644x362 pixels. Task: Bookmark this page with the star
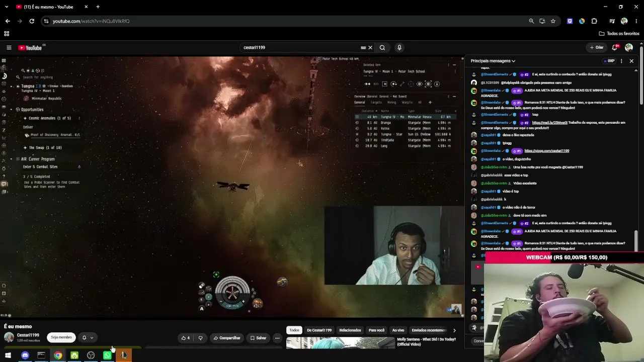click(553, 21)
